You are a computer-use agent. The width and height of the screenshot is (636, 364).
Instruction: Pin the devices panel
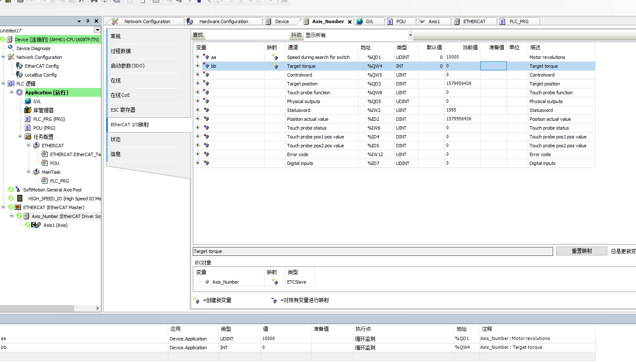pos(88,21)
